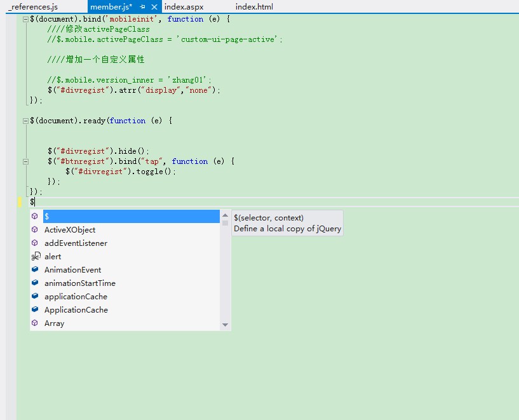Click the icon next to the Array suggestion
Viewport: 519px width, 420px height.
tap(35, 323)
